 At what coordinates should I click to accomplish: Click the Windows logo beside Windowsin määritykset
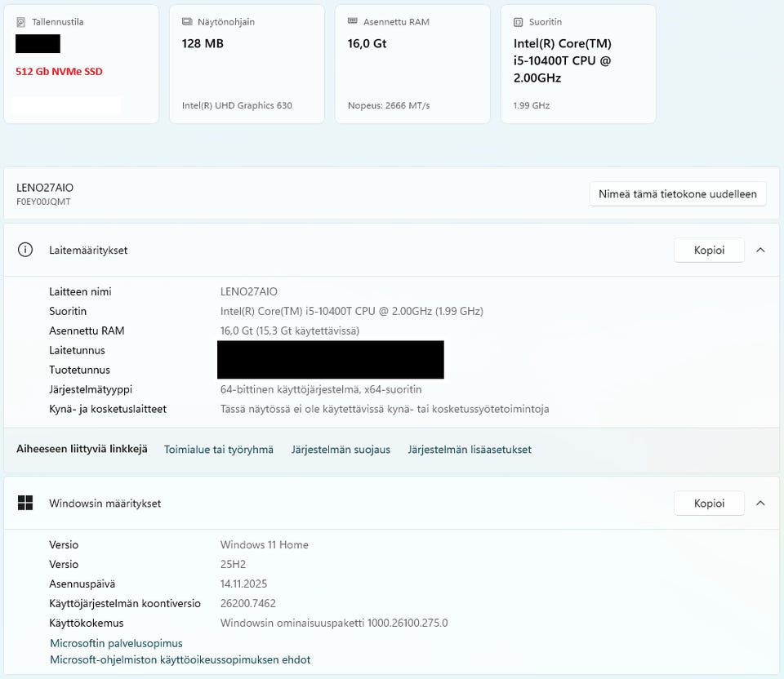(x=25, y=503)
